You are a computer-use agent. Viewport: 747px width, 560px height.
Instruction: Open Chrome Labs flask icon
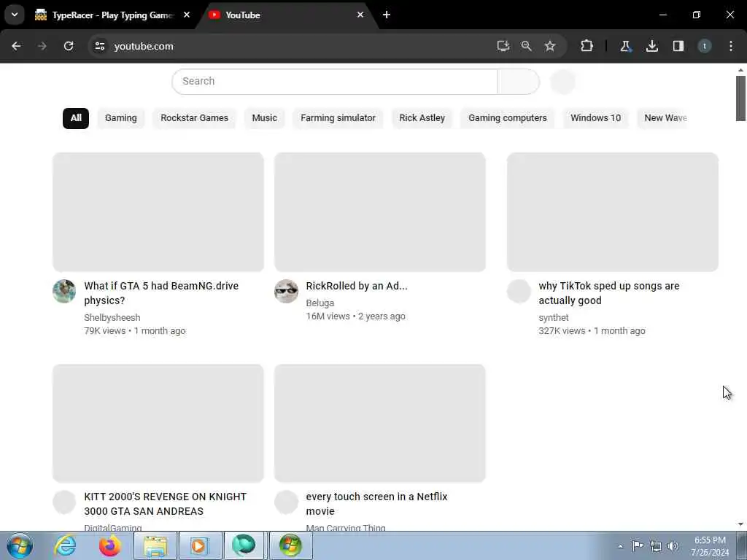[625, 46]
